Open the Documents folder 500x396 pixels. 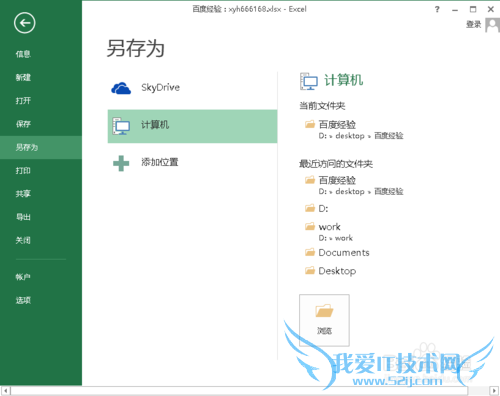click(344, 253)
